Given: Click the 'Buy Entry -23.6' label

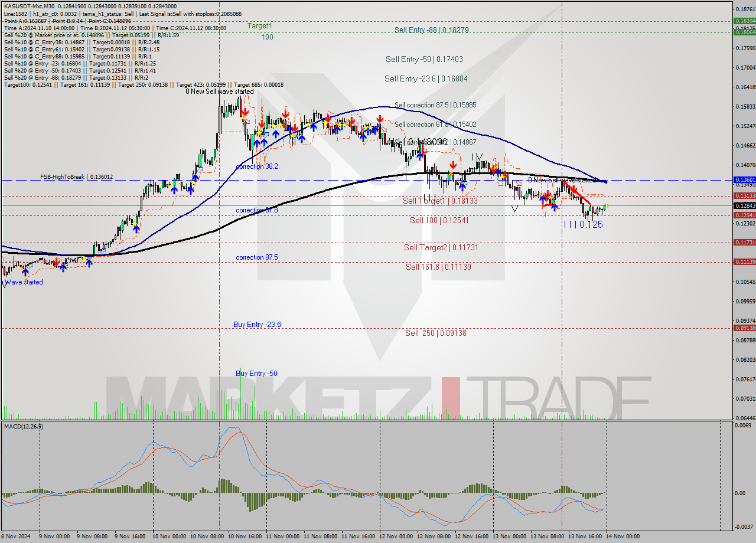Looking at the screenshot, I should pos(257,325).
